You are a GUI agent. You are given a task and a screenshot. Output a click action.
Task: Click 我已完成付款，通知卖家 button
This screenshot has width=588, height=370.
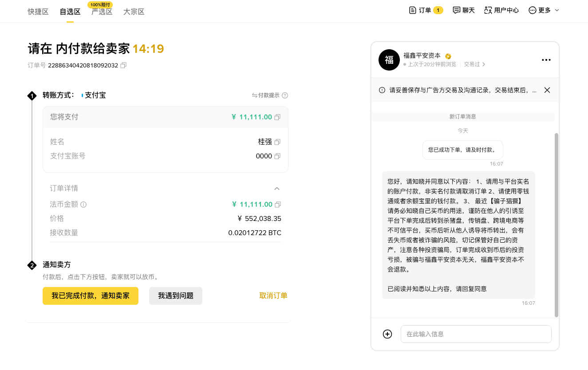coord(91,296)
